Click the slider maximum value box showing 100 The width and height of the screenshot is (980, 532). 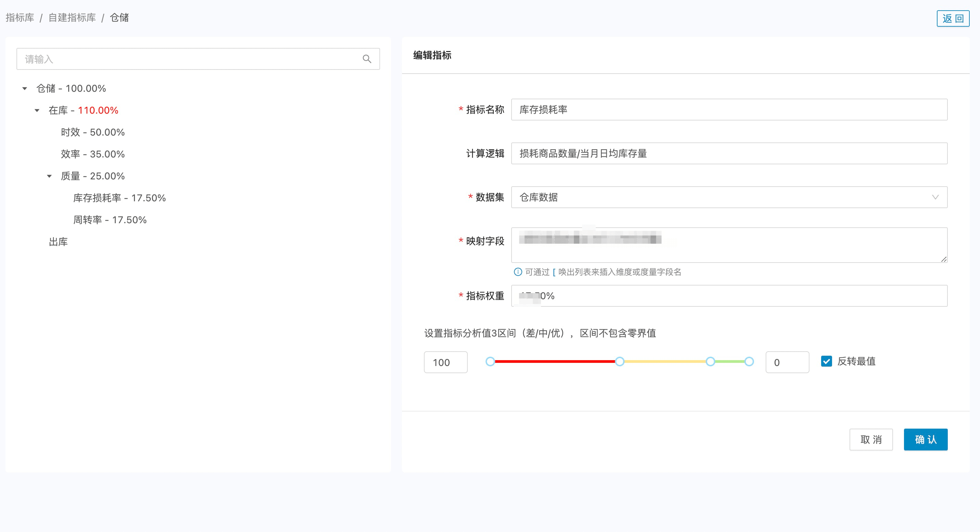[x=445, y=363]
